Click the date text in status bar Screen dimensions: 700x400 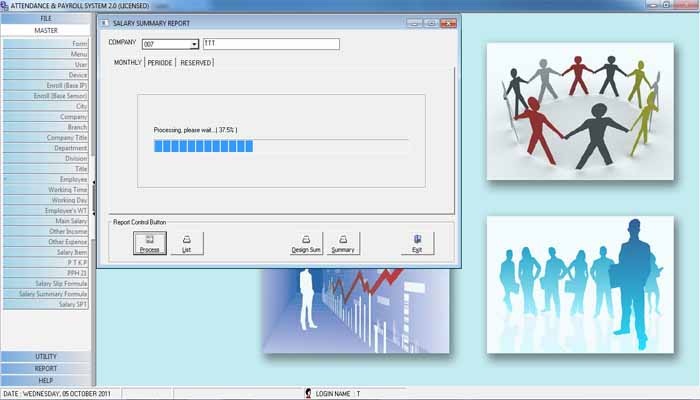coord(57,394)
